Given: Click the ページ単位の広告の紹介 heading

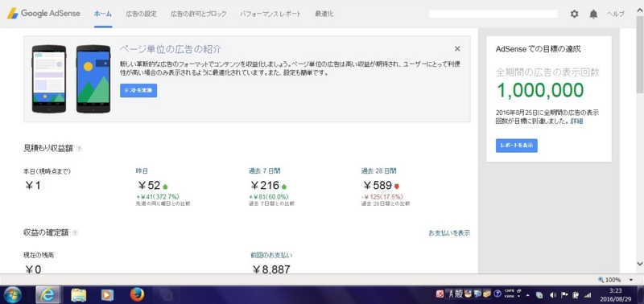Looking at the screenshot, I should tap(171, 49).
